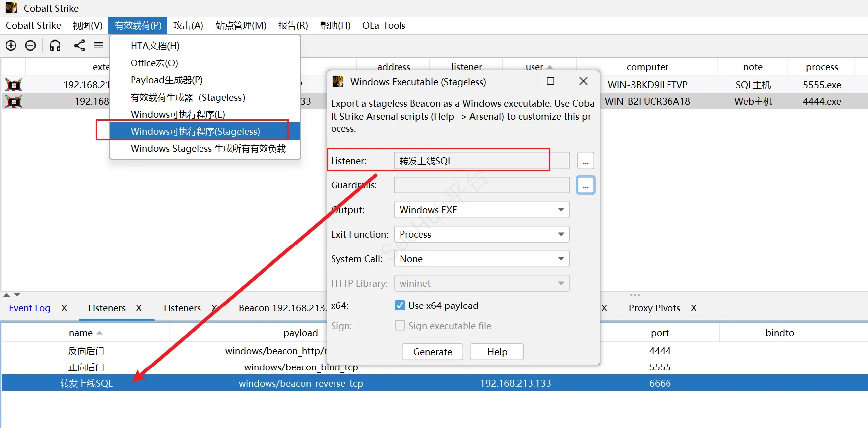
Task: Open the HTTP Library wininet dropdown
Action: (x=481, y=283)
